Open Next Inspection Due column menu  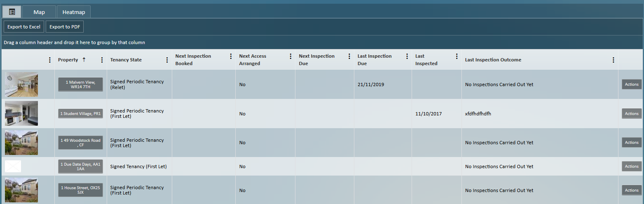tap(349, 56)
